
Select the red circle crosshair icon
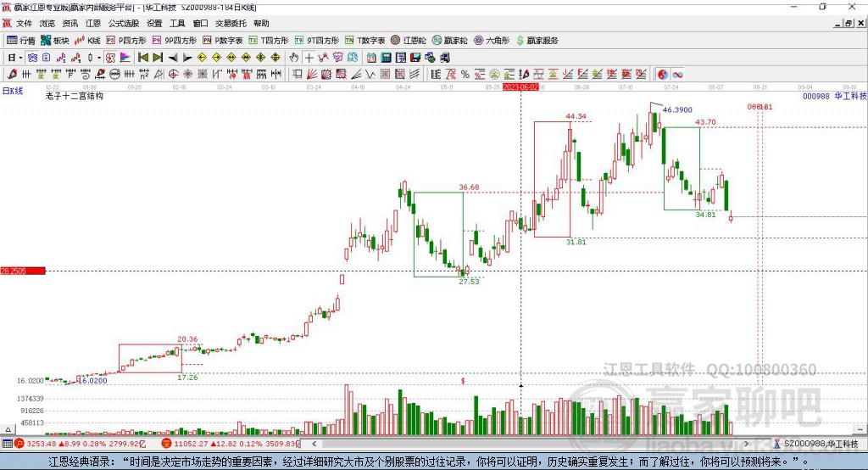(173, 75)
